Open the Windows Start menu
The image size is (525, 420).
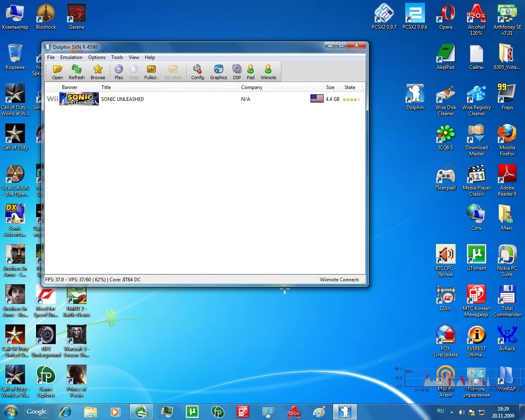pos(11,412)
